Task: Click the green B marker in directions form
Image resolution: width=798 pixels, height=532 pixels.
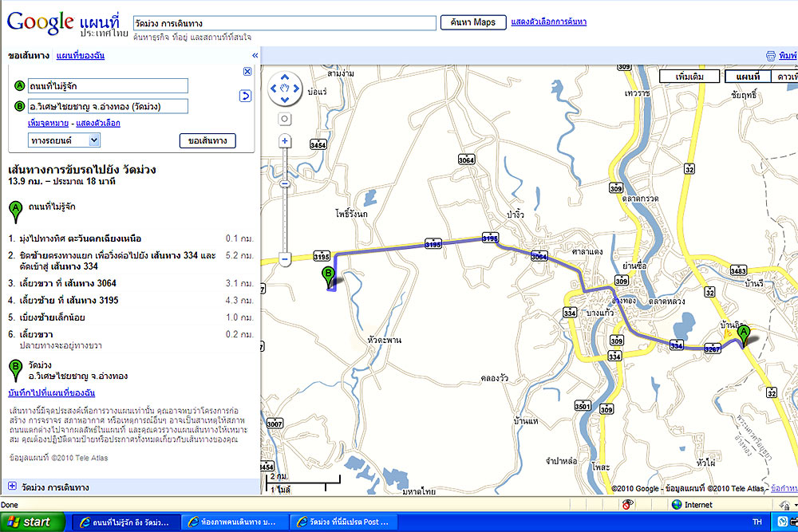Action: pyautogui.click(x=19, y=106)
